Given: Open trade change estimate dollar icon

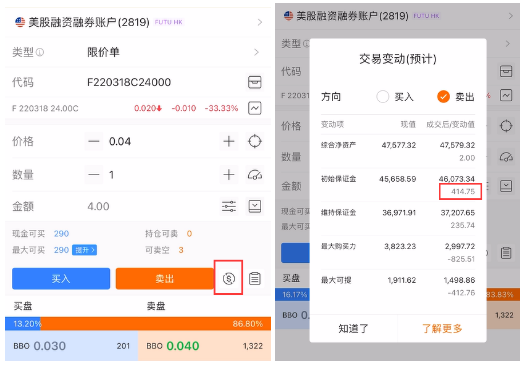Looking at the screenshot, I should click(229, 278).
